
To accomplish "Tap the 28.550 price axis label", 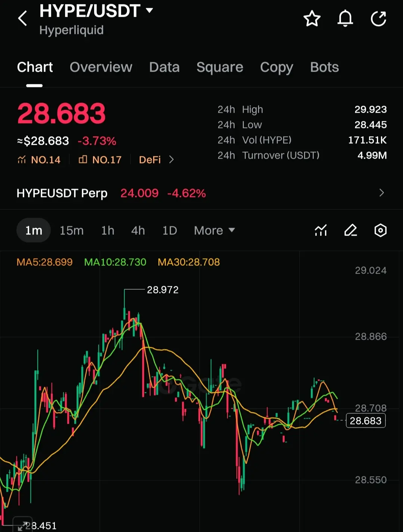I will point(371,480).
